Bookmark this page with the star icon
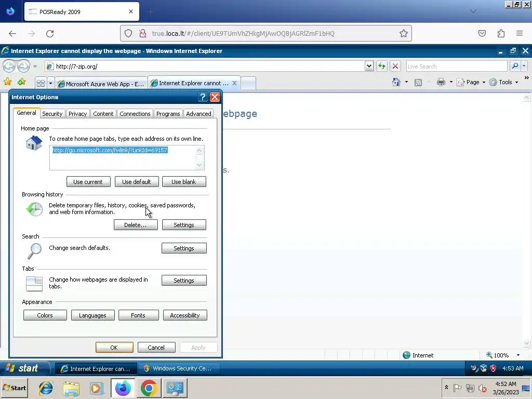Image resolution: width=532 pixels, height=399 pixels. point(403,33)
